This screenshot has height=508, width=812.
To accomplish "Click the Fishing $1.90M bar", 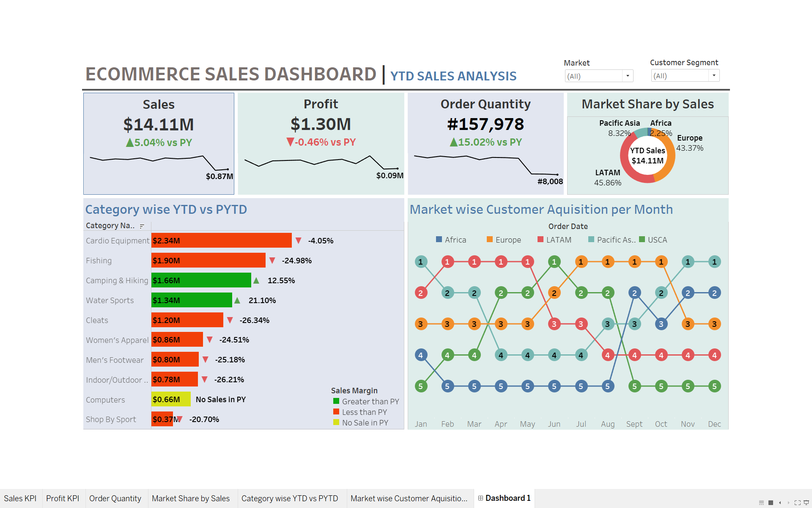I will (x=208, y=260).
